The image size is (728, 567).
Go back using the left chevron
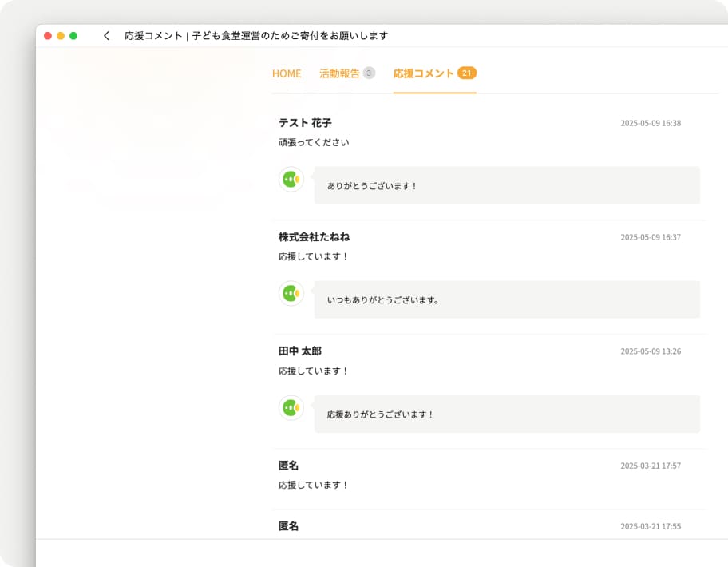click(x=106, y=36)
